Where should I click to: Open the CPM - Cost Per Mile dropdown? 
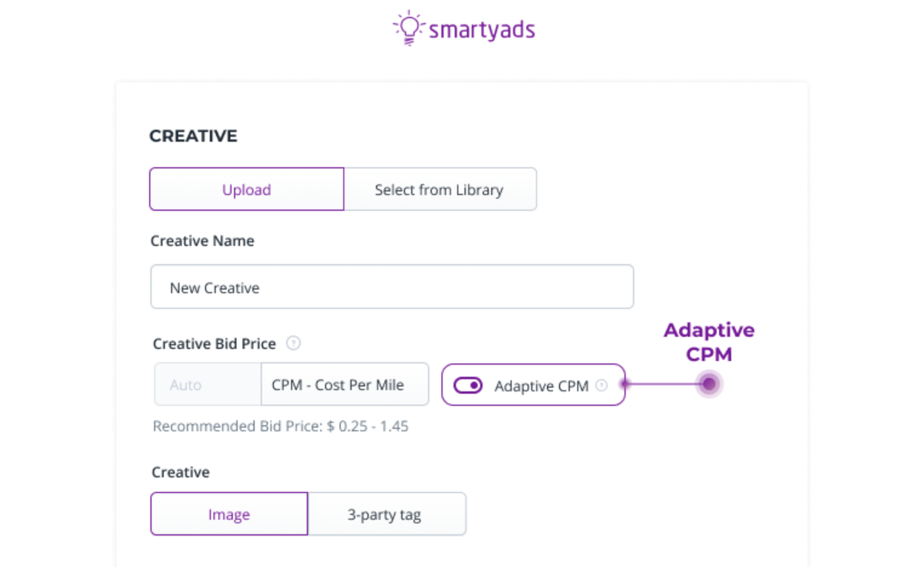click(x=344, y=385)
